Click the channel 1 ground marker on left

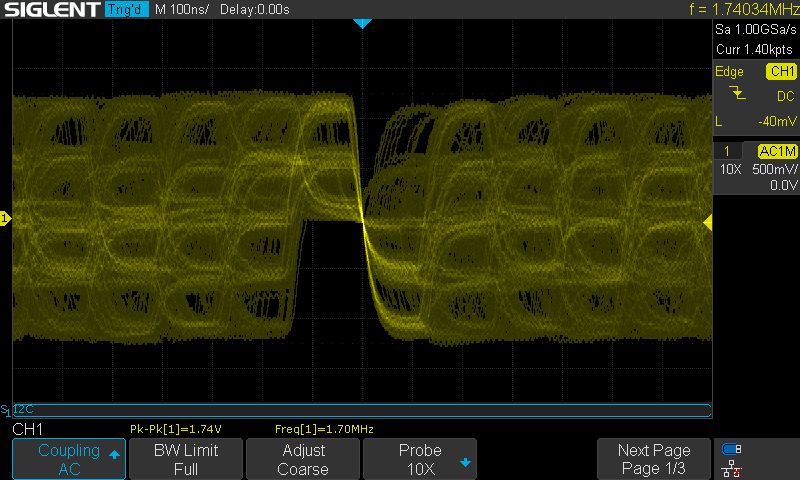5,218
